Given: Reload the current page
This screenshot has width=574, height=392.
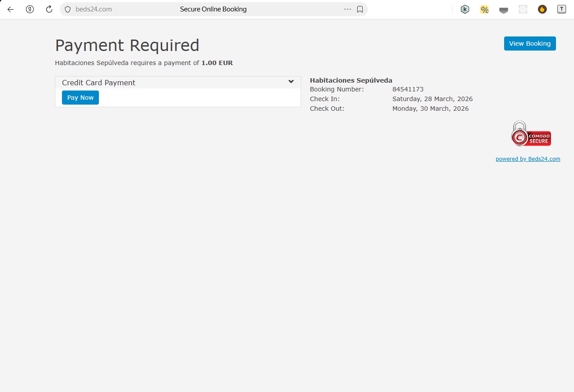Looking at the screenshot, I should pos(49,9).
